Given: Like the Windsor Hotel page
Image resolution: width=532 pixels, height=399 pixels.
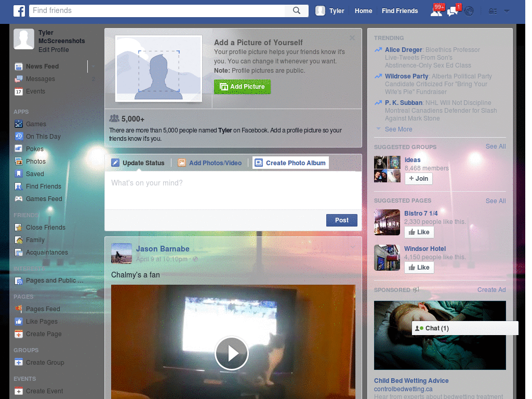Looking at the screenshot, I should (x=419, y=268).
